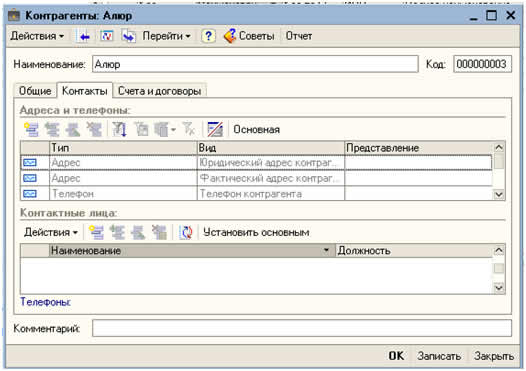Click the Основная button

256,129
